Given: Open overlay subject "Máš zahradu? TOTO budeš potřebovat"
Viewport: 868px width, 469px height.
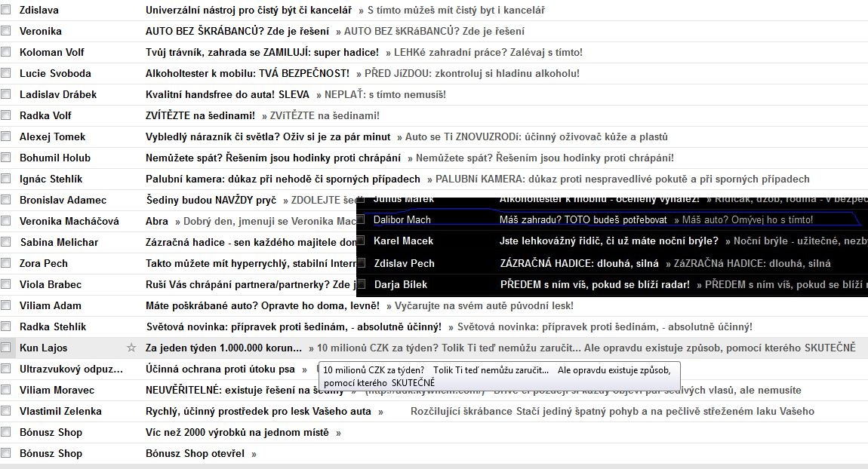Looking at the screenshot, I should pyautogui.click(x=583, y=219).
